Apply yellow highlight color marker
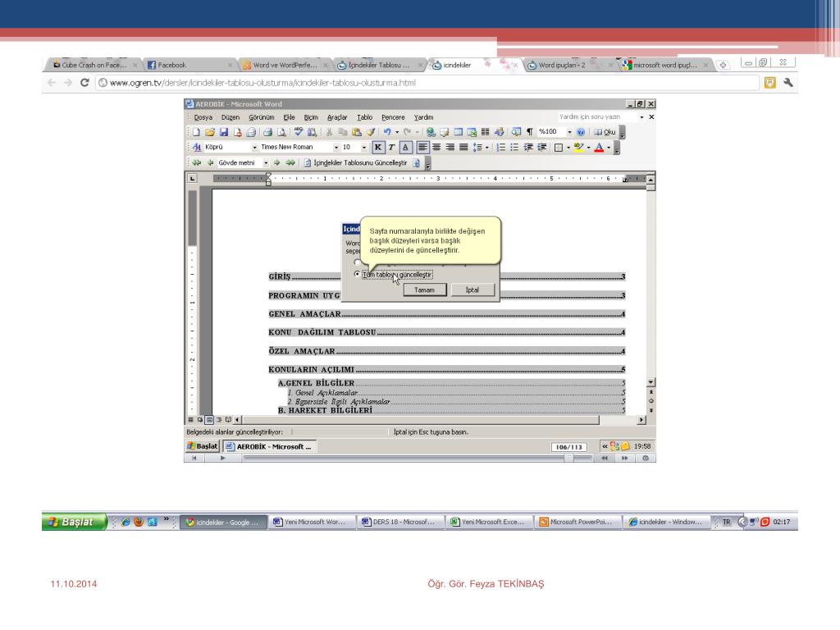The height and width of the screenshot is (630, 840). pyautogui.click(x=578, y=147)
